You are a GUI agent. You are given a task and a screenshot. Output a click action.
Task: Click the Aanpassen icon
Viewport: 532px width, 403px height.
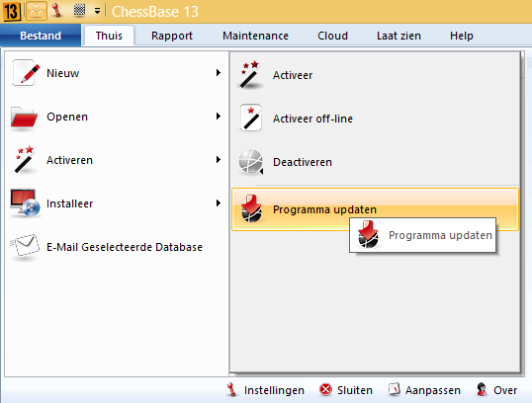(395, 390)
